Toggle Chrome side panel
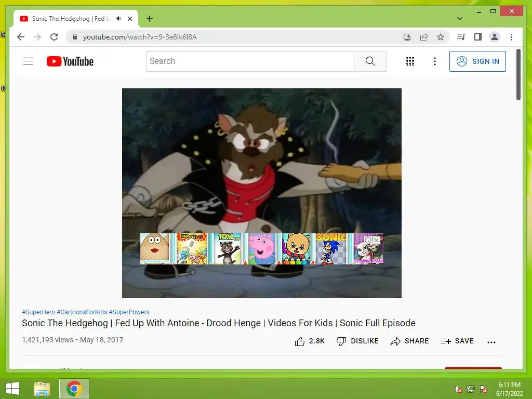This screenshot has height=399, width=532. tap(478, 37)
